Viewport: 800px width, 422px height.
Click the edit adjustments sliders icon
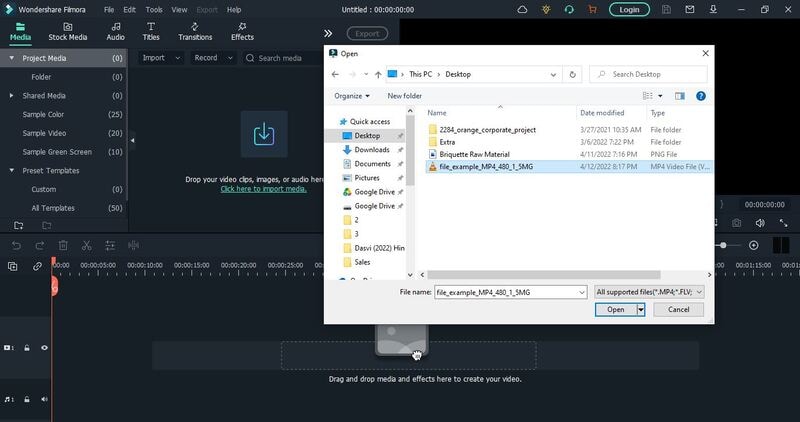(x=110, y=245)
